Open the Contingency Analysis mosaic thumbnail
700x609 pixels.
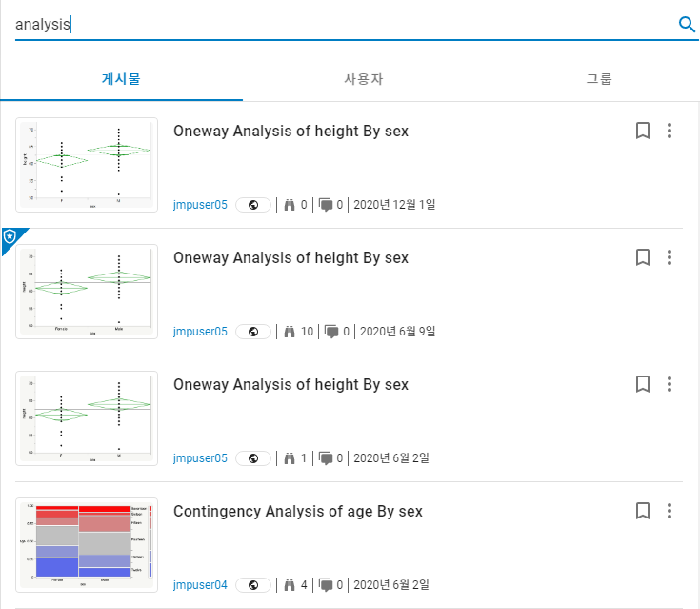point(87,545)
